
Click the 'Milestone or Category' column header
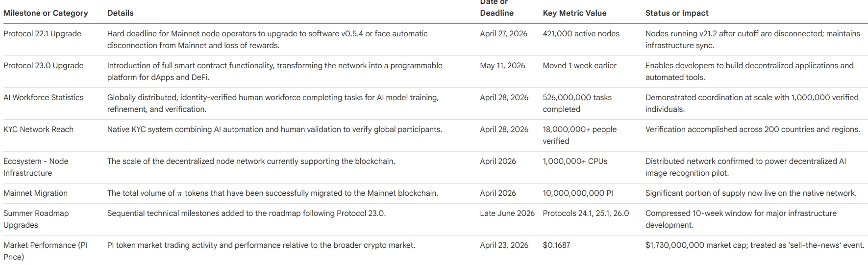click(46, 13)
